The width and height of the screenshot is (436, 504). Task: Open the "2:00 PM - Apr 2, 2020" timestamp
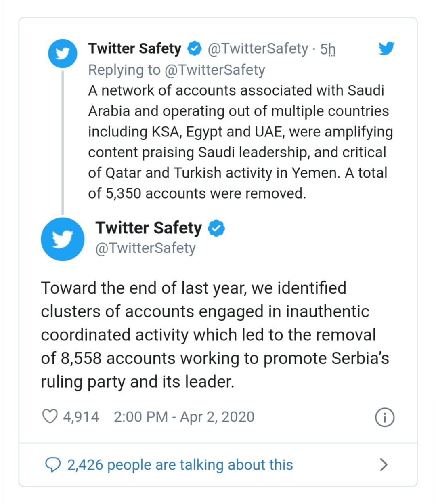tap(184, 417)
